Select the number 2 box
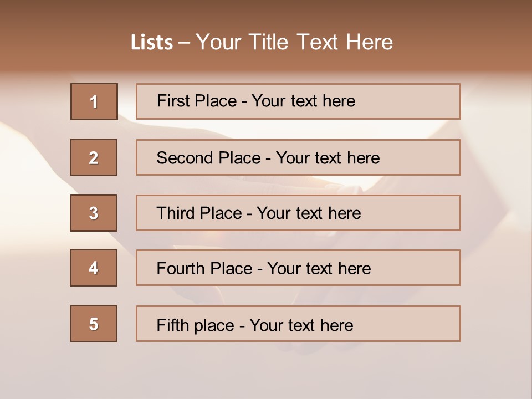The image size is (532, 399). 94,157
